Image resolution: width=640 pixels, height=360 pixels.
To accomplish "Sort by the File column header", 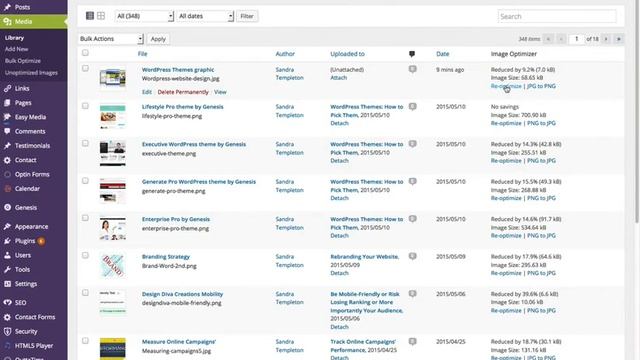I will (142, 54).
